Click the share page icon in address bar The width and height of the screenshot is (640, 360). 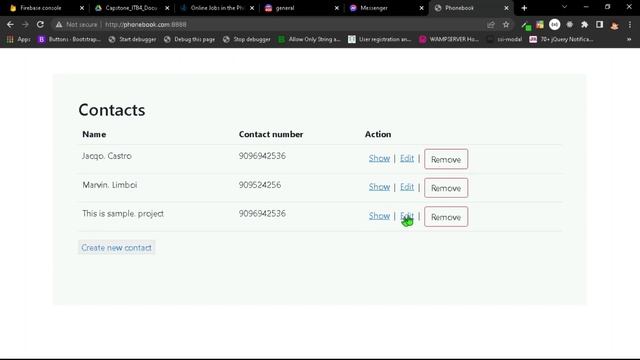pos(491,25)
